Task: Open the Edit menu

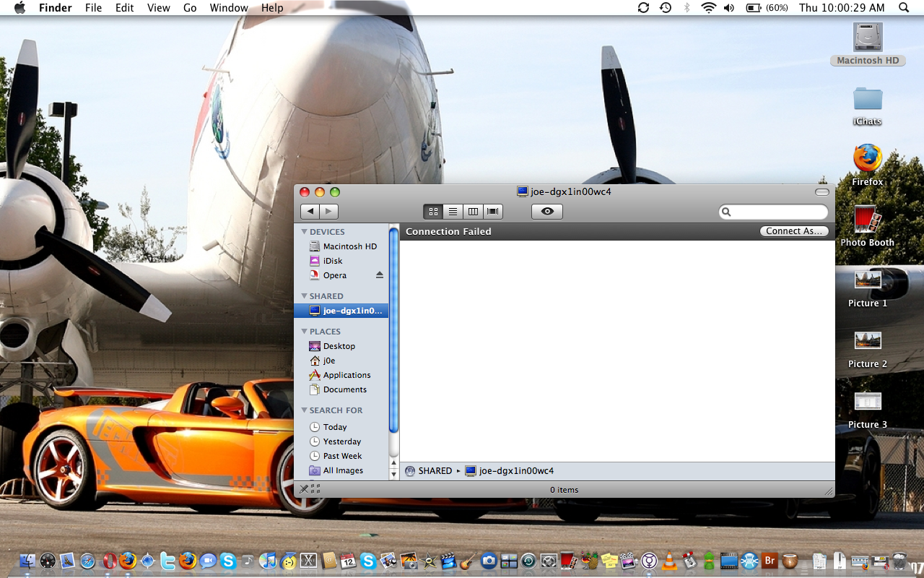Action: [x=124, y=8]
